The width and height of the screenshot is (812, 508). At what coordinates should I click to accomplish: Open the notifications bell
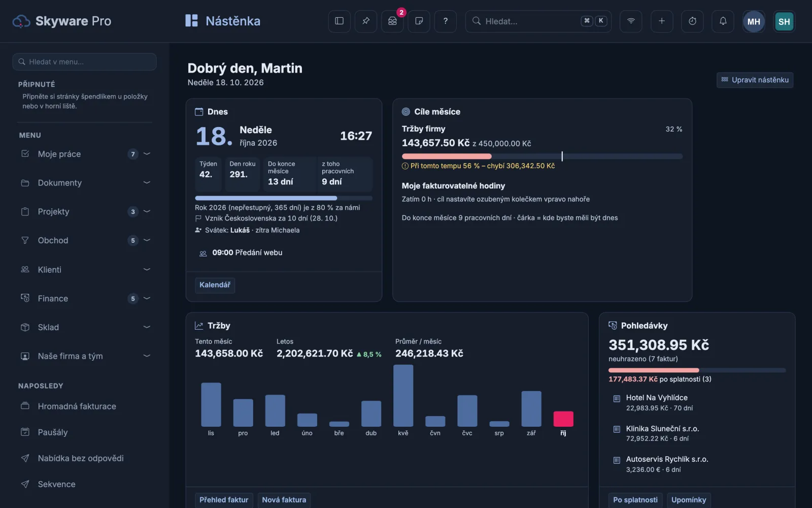point(723,21)
